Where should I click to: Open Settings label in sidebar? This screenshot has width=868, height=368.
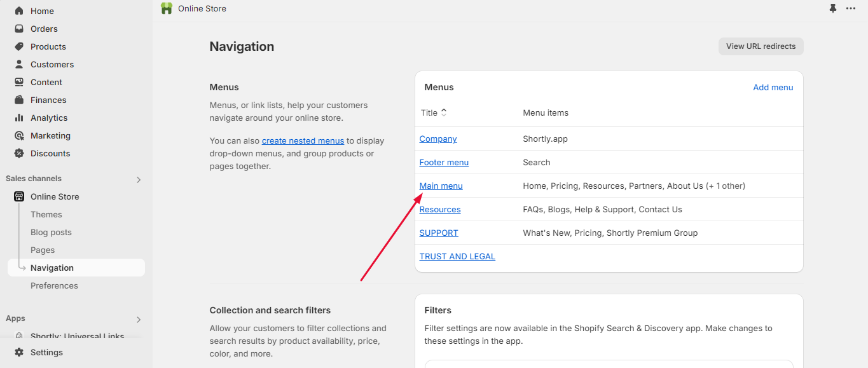point(46,352)
